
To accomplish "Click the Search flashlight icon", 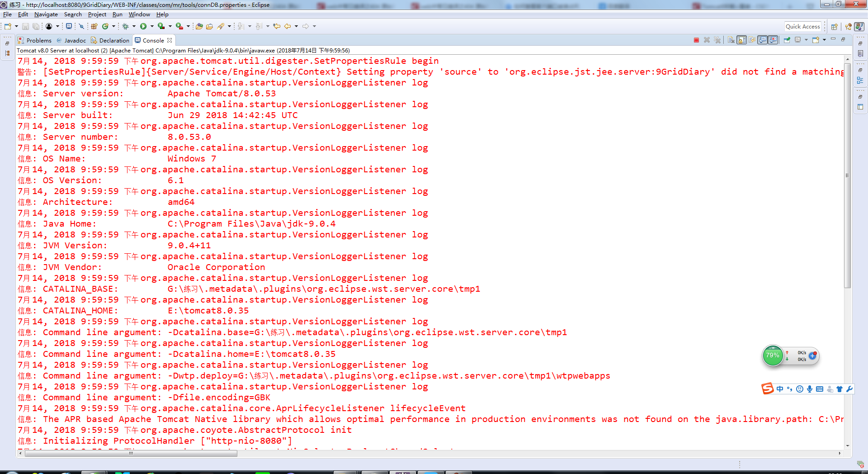I will pos(221,26).
